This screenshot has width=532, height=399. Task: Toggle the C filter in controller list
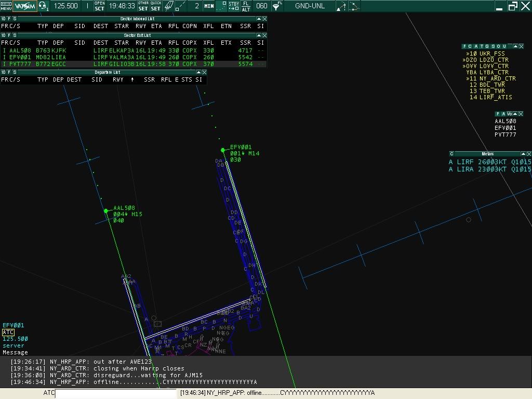click(x=470, y=46)
